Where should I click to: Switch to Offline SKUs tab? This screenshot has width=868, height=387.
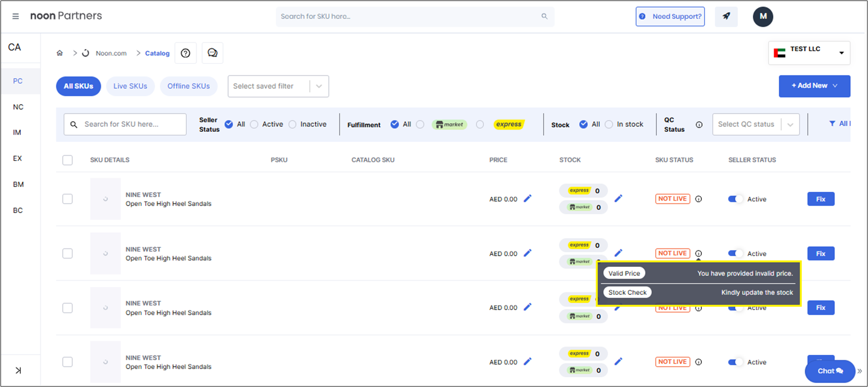[x=189, y=86]
